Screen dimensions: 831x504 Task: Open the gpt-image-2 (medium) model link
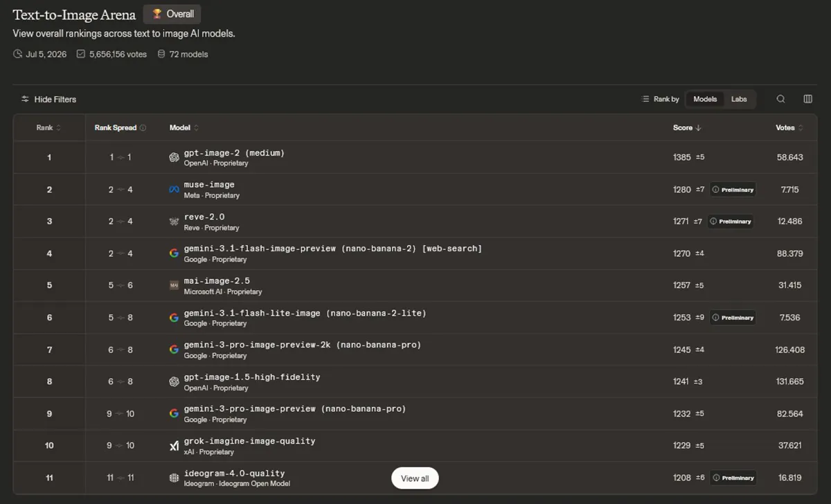point(234,152)
